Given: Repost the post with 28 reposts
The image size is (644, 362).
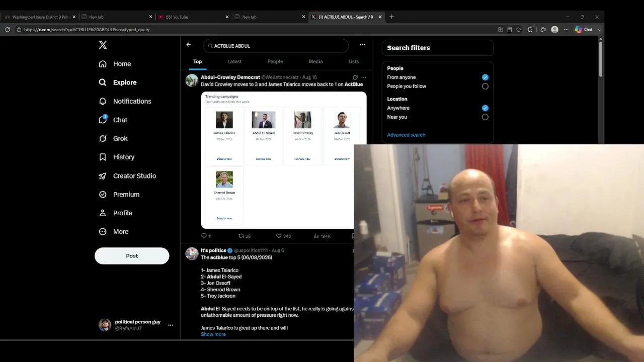Looking at the screenshot, I should pos(244,236).
